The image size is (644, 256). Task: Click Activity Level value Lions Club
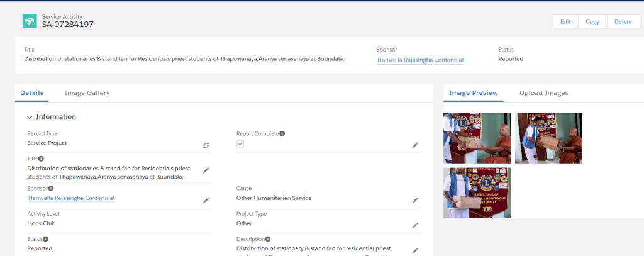tap(41, 223)
